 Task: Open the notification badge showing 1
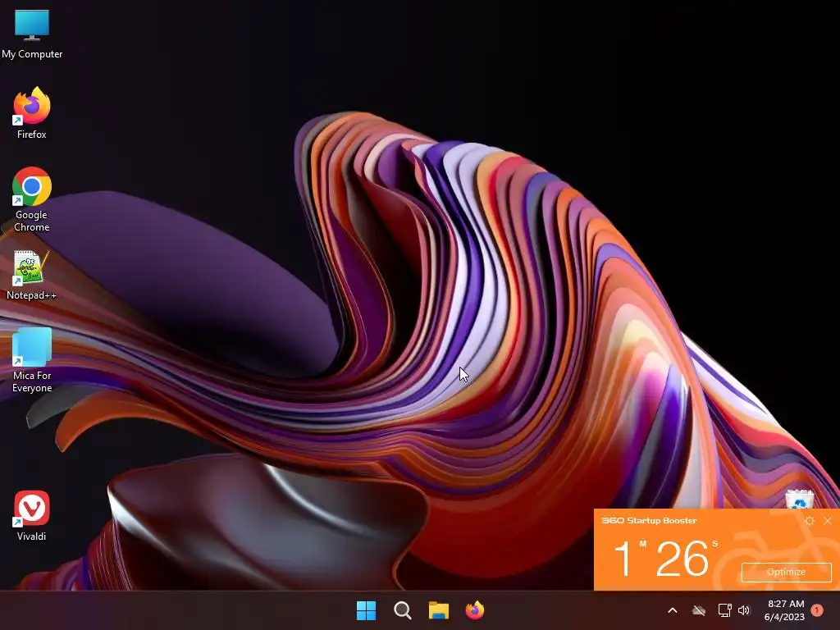[x=817, y=610]
